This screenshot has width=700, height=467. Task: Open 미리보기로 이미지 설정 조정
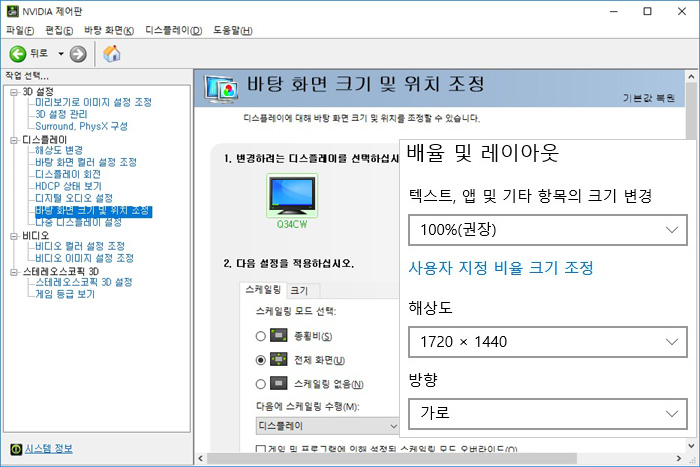(93, 102)
